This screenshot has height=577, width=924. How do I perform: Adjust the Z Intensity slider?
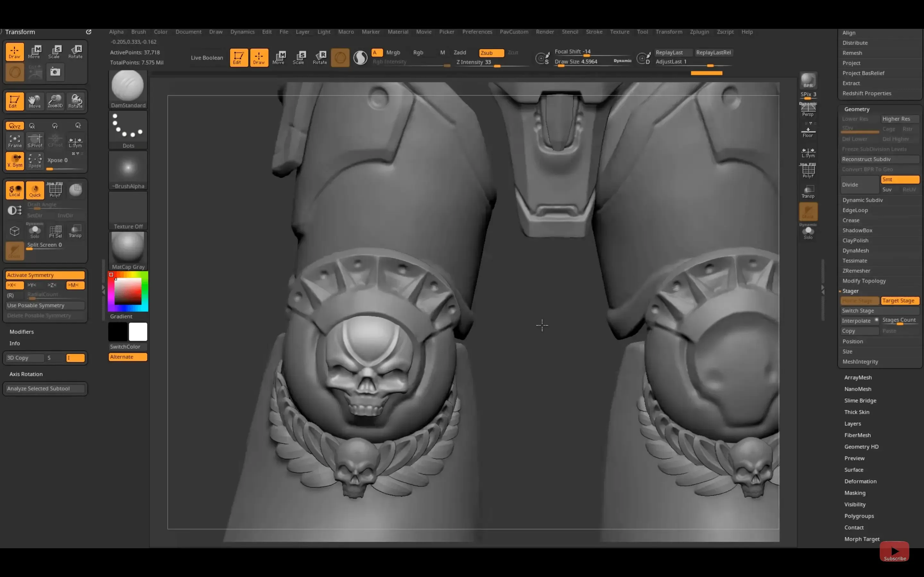coord(496,66)
